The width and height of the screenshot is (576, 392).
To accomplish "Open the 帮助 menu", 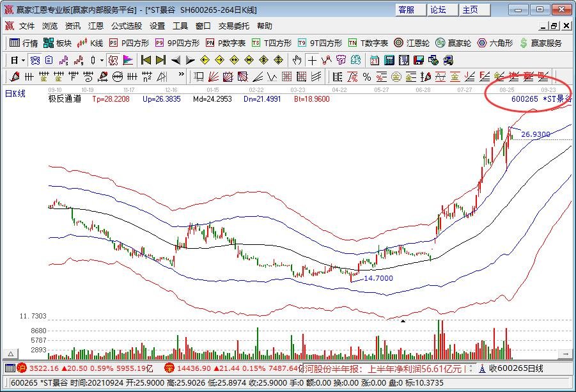I will (x=265, y=26).
